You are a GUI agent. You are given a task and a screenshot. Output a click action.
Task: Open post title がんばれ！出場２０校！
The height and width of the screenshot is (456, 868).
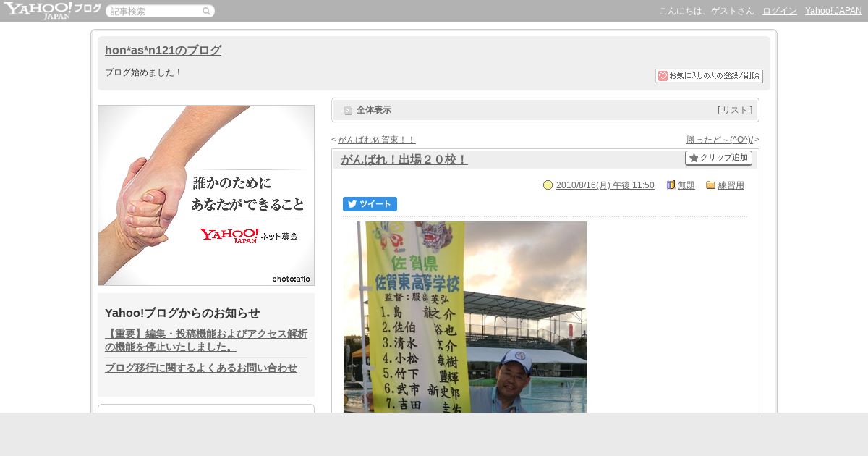click(404, 160)
